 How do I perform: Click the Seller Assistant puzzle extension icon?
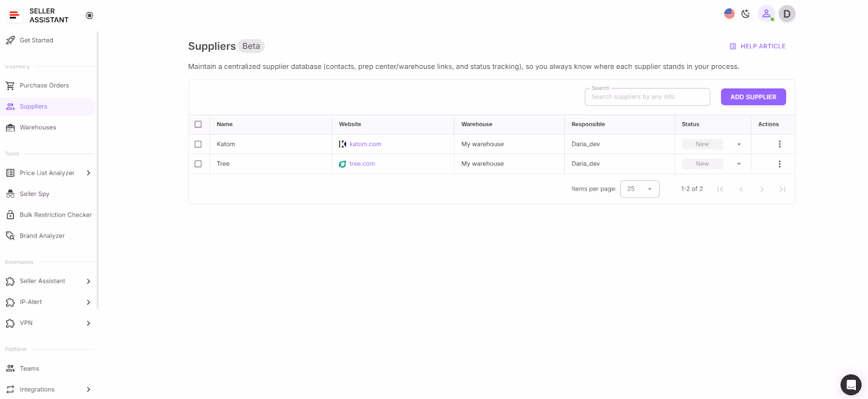coord(10,281)
